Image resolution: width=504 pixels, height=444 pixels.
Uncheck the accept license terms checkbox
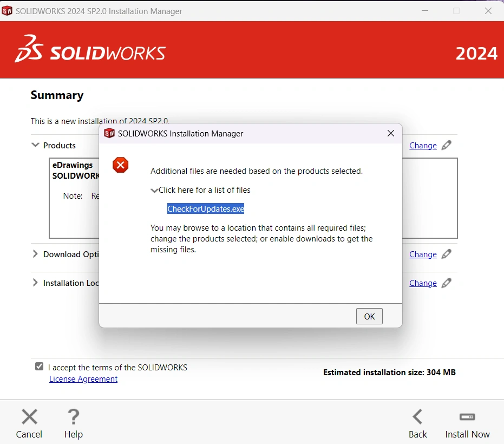[x=39, y=366]
